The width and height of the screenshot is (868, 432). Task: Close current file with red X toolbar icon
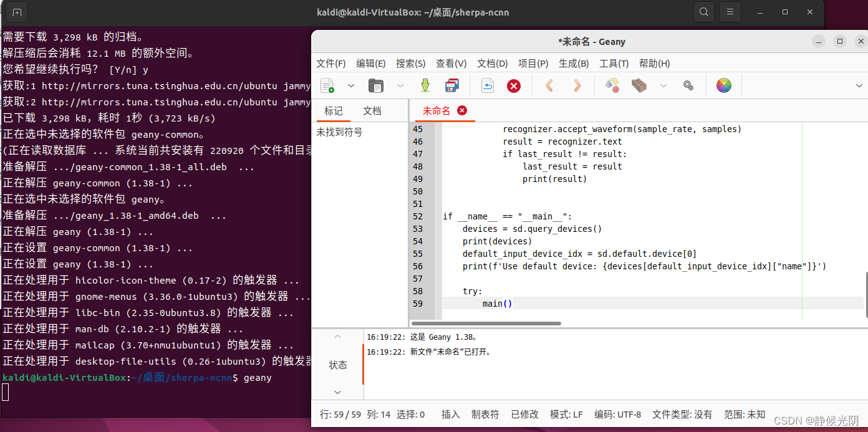514,85
